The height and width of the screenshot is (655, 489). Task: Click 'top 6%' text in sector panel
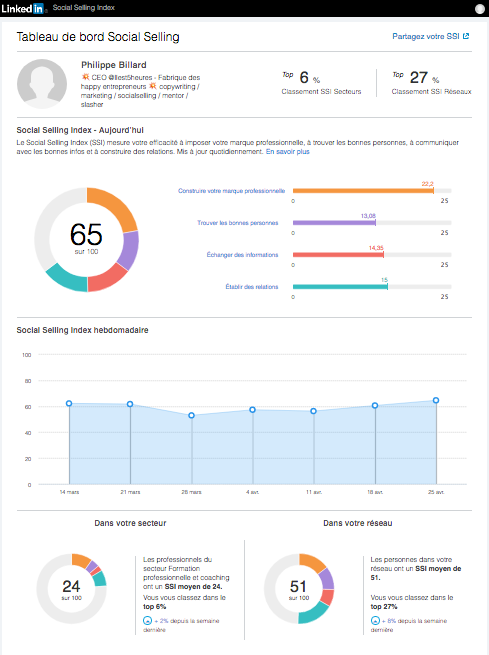tap(155, 607)
